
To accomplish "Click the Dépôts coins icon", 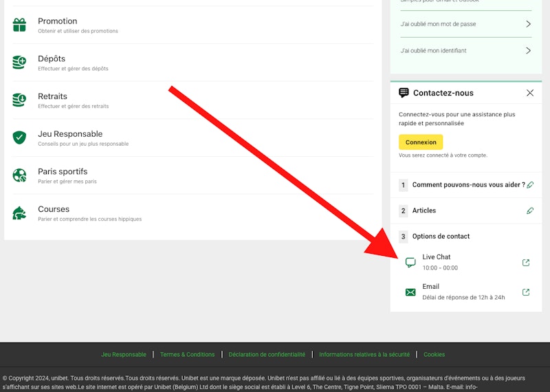I will [19, 63].
